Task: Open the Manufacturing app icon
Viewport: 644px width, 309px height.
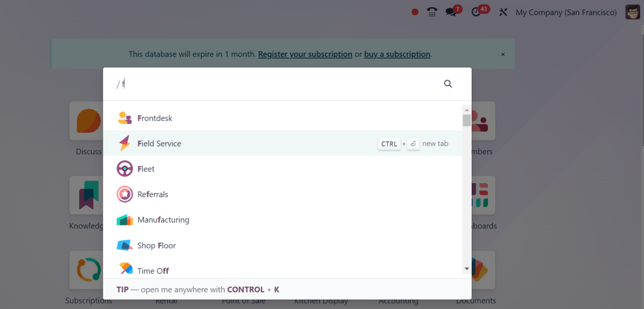Action: pyautogui.click(x=125, y=220)
